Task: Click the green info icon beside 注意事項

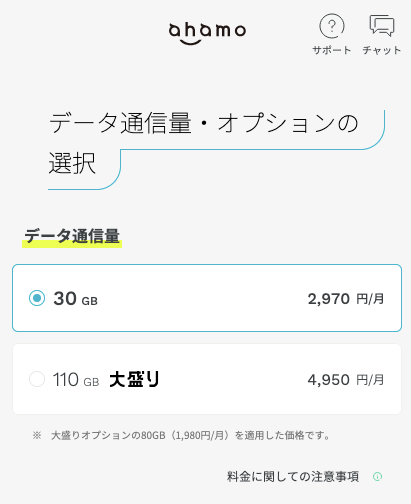Action: pyautogui.click(x=377, y=477)
